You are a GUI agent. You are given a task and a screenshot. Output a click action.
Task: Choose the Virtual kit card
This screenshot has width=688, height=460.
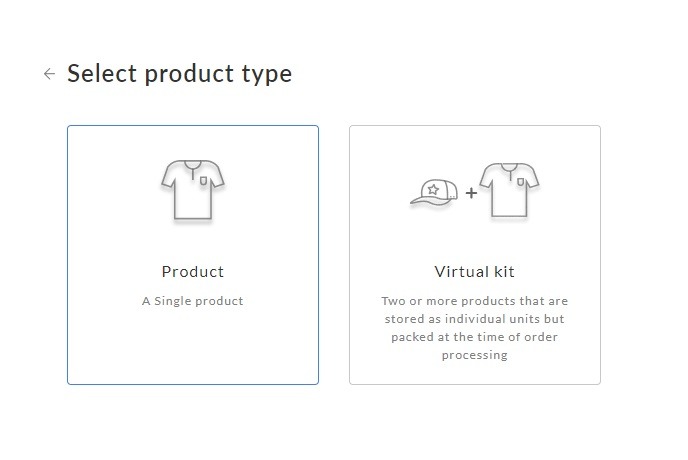(x=475, y=255)
